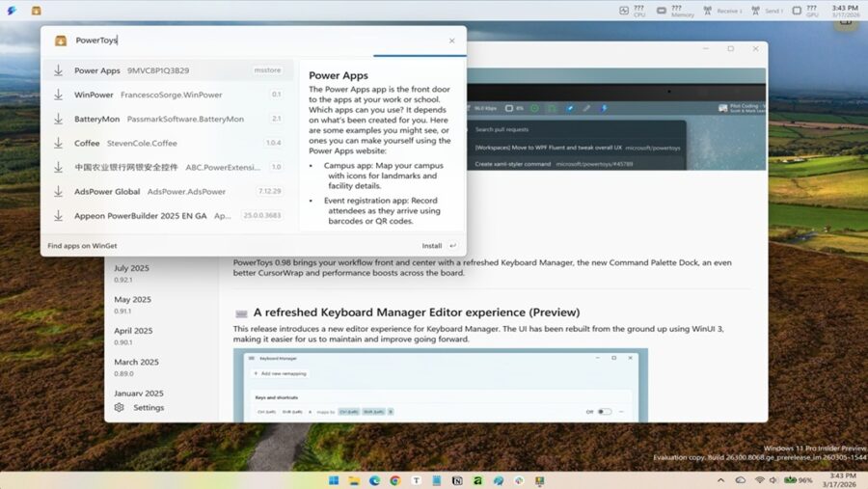Click the network Receive indicator in the dock
The height and width of the screenshot is (489, 868).
coord(722,11)
